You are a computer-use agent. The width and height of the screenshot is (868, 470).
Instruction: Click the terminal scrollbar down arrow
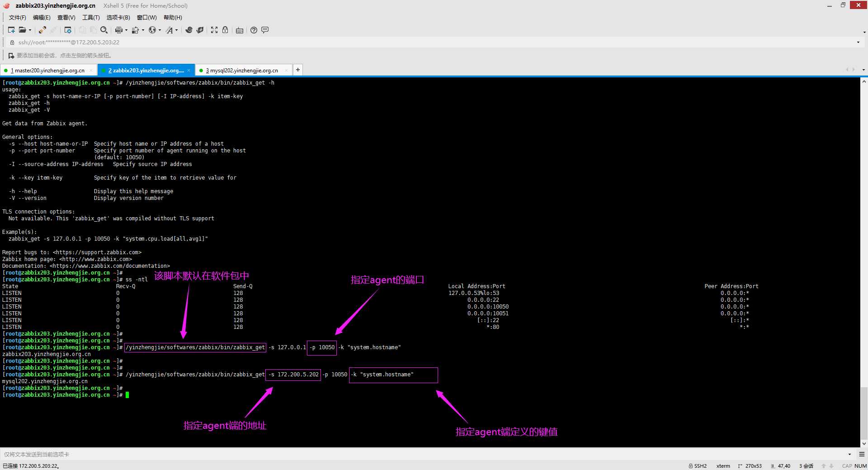point(864,444)
